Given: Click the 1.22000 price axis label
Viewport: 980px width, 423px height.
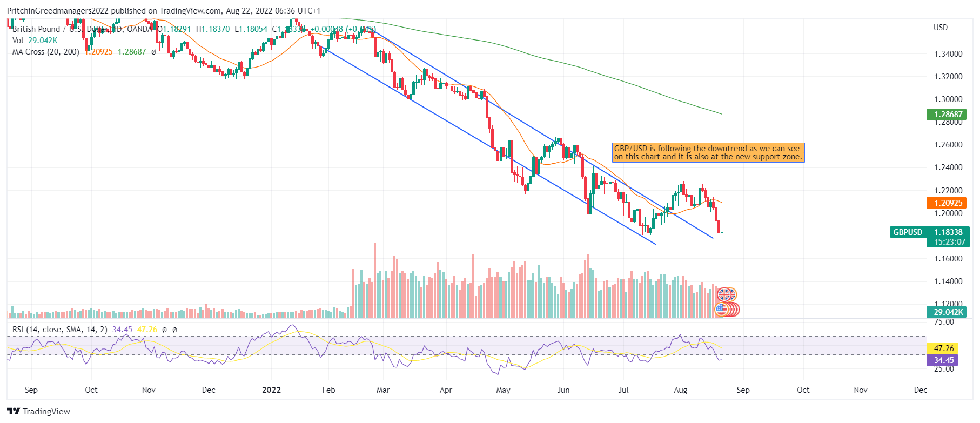Looking at the screenshot, I should coord(948,191).
